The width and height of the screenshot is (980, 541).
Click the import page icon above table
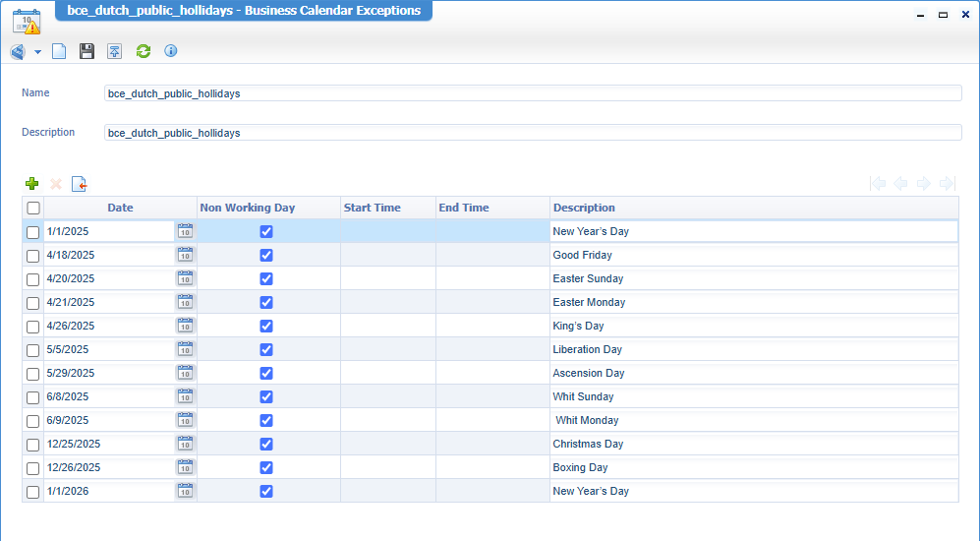tap(80, 184)
